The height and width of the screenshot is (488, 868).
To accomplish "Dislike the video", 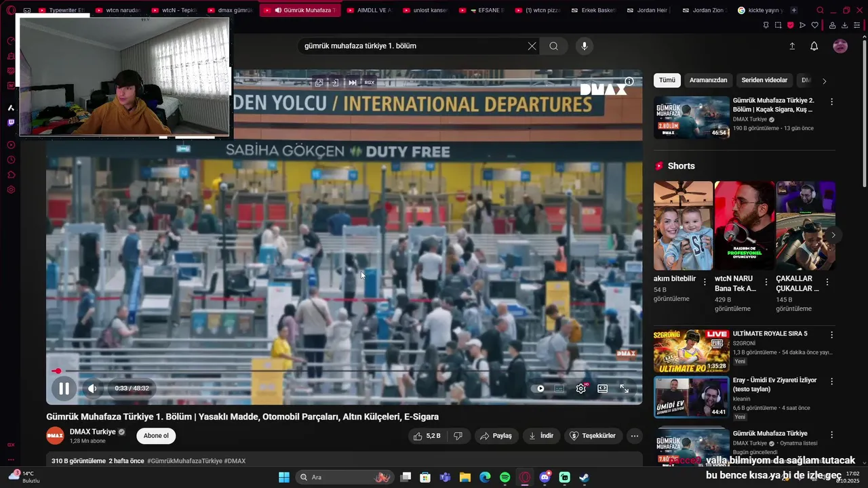I will coord(458,436).
